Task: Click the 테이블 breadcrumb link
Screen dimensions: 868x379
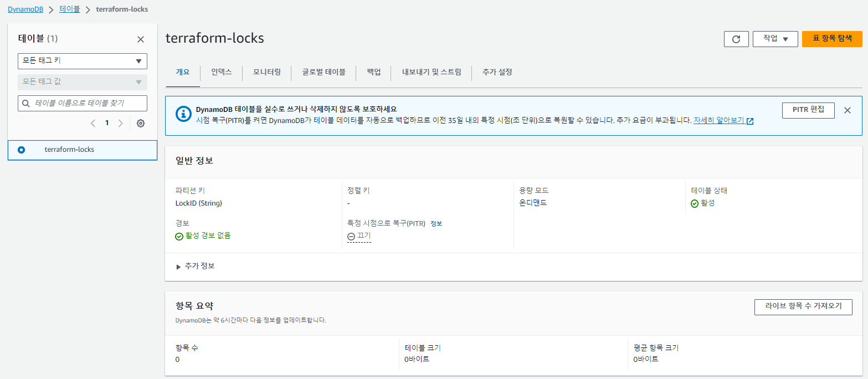Action: (69, 9)
